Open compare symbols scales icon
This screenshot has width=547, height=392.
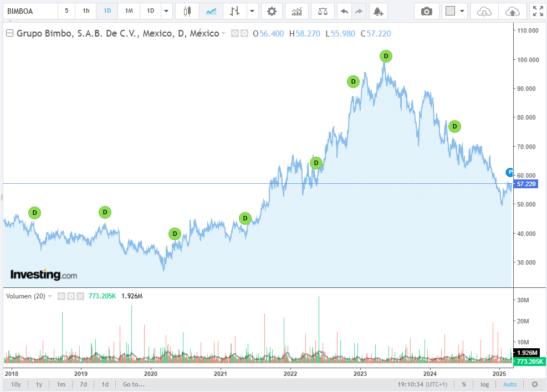pos(323,11)
